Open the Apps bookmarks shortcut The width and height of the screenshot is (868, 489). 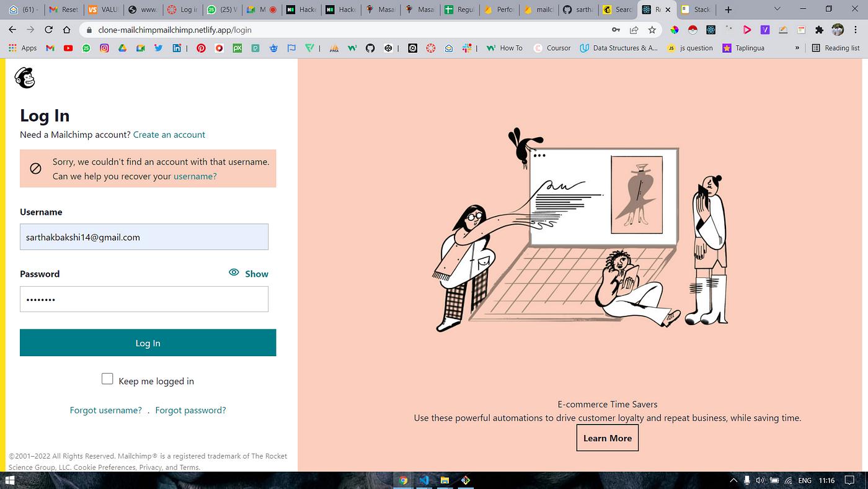tap(22, 48)
